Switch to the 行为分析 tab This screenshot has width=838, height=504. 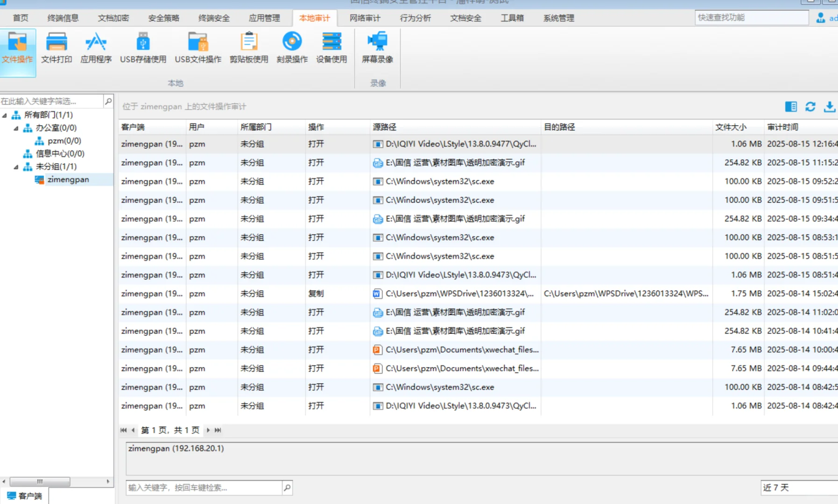[x=415, y=18]
